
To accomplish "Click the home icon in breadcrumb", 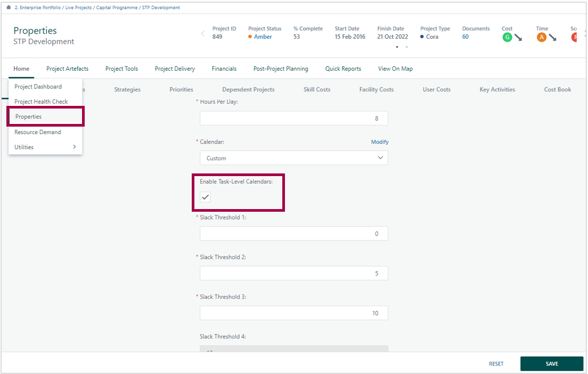I will (x=9, y=7).
